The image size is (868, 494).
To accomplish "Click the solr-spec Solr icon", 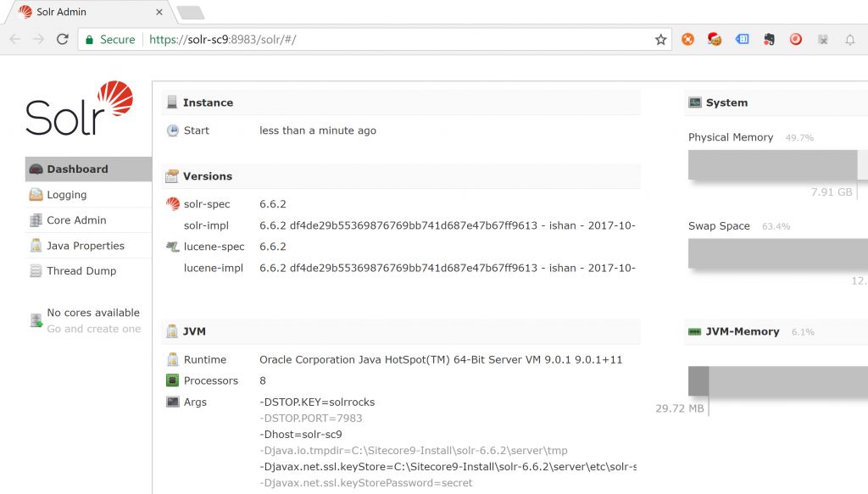I will point(173,204).
